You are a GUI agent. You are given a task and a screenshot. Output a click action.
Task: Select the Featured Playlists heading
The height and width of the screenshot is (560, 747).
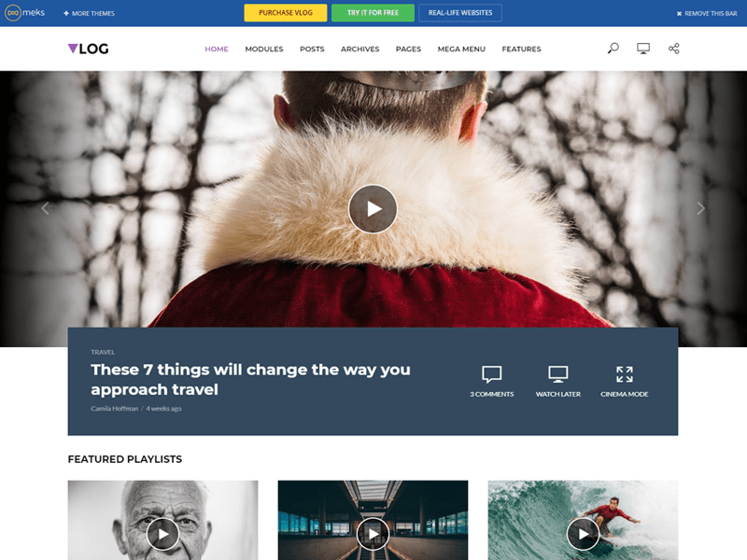click(x=125, y=459)
